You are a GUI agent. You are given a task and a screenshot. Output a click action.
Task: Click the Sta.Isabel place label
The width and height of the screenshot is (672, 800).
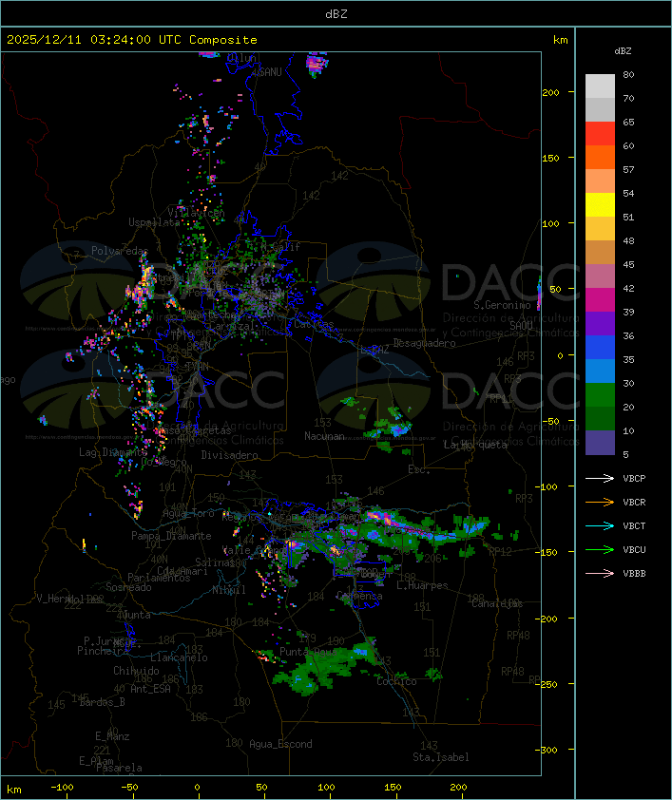tap(441, 757)
